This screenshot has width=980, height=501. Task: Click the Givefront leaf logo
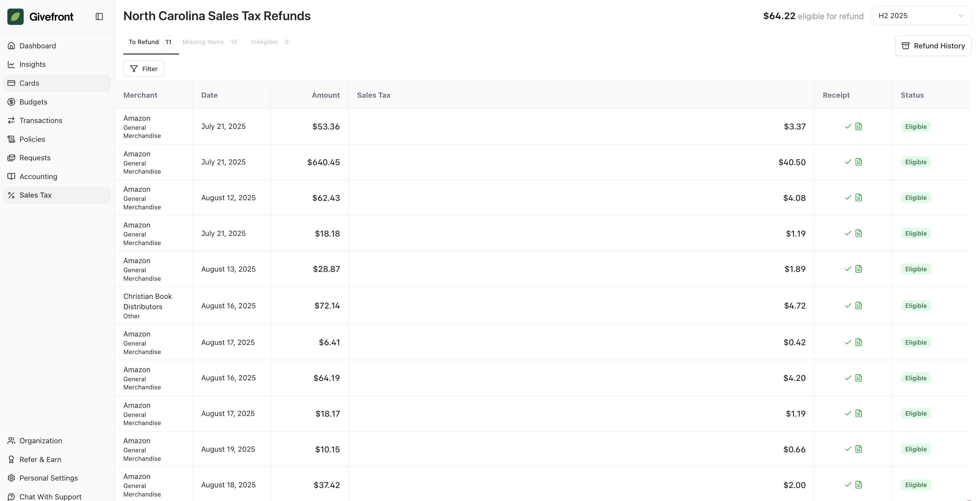pos(16,16)
